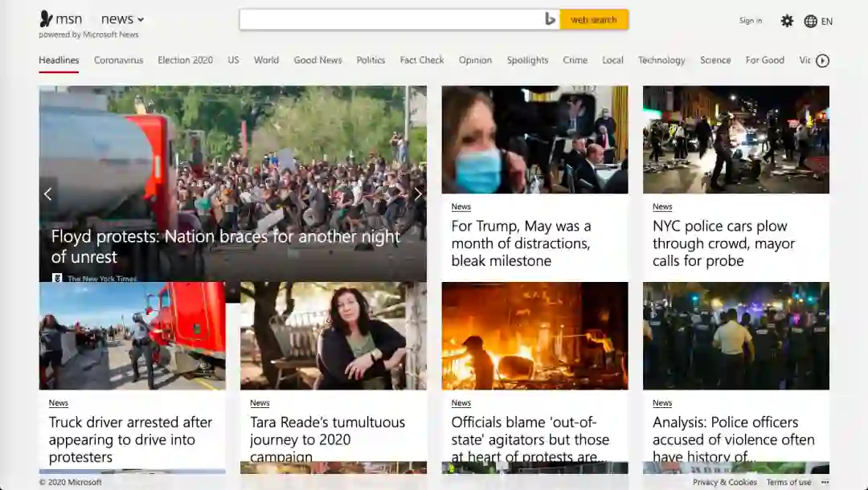868x490 pixels.
Task: Go to the Technology tab
Action: tap(661, 60)
